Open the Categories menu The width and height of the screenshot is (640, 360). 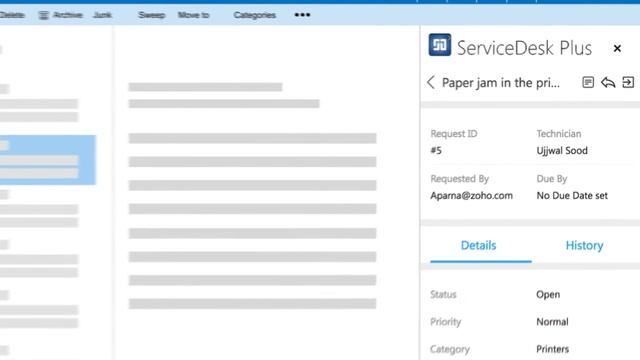coord(254,15)
